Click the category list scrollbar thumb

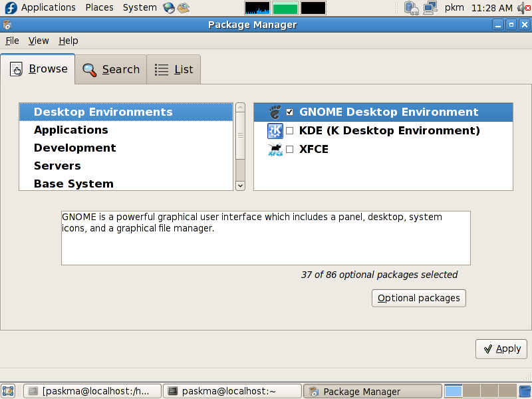point(240,136)
